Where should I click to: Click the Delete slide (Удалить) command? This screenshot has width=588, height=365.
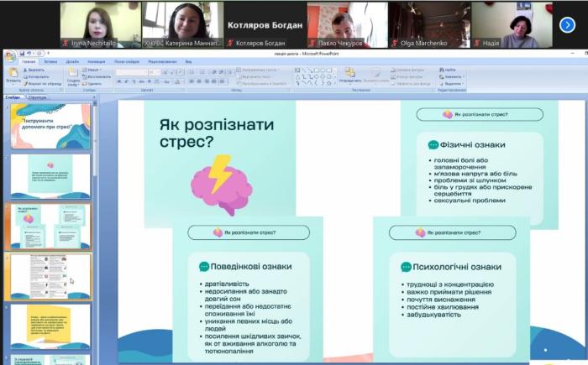coord(94,83)
